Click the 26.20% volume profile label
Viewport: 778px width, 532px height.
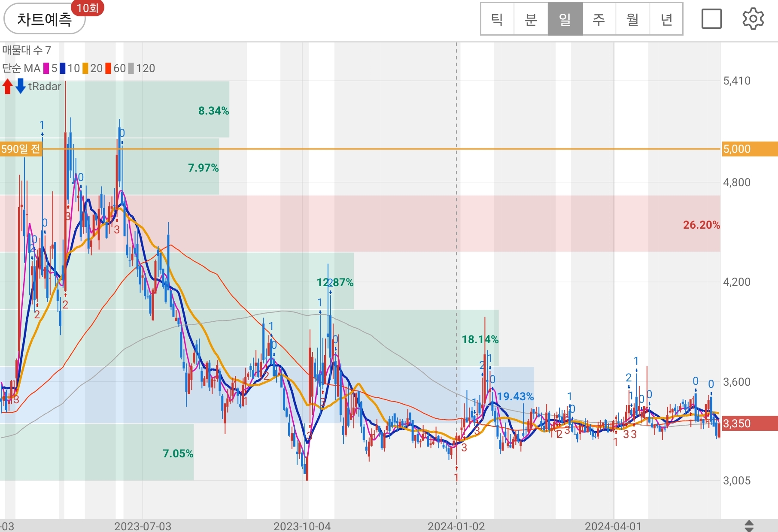701,225
